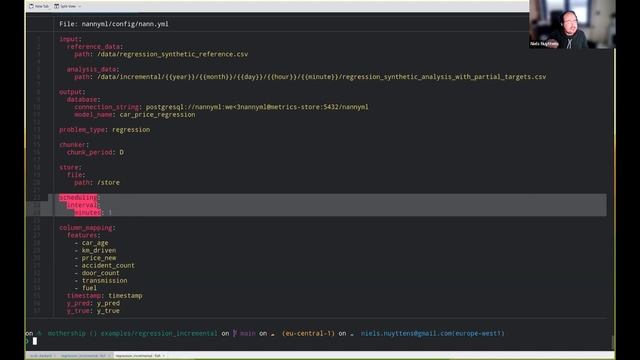Click '(eu-central-1)' region in the prompt
The height and width of the screenshot is (360, 640).
[x=308, y=333]
